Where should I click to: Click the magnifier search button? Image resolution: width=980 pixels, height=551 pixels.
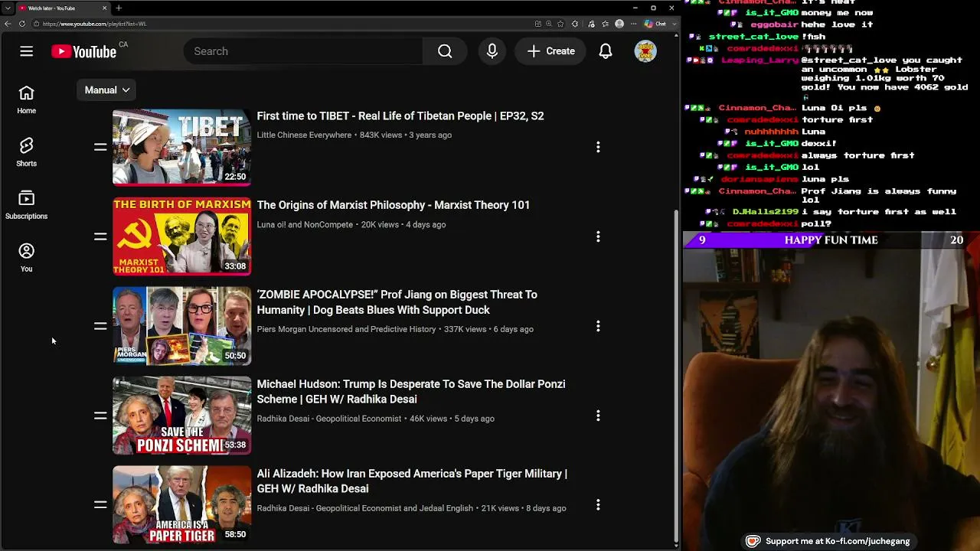coord(445,51)
